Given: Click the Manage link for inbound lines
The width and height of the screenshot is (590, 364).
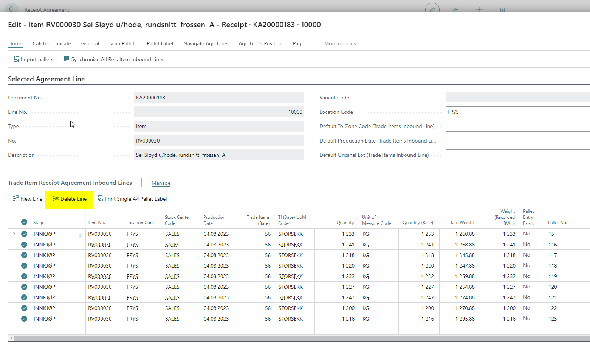Looking at the screenshot, I should point(161,183).
